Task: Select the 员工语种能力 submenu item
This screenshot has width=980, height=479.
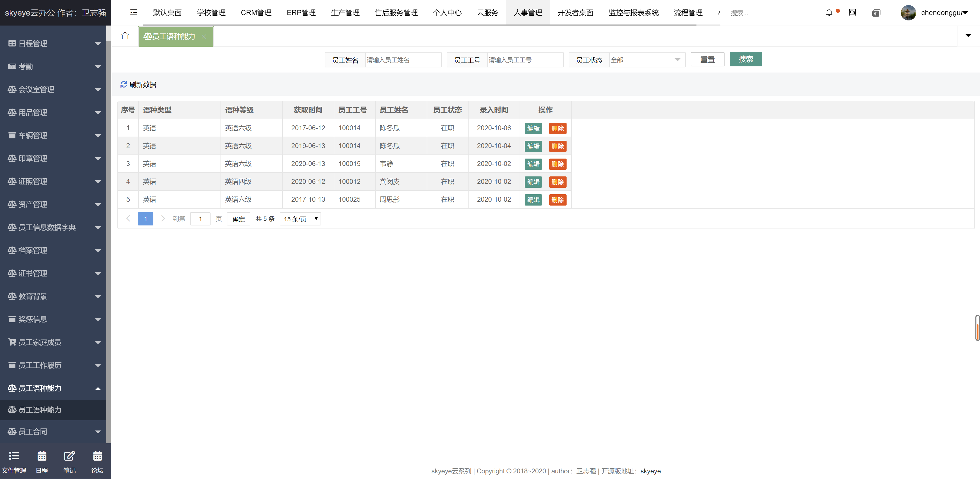Action: [53, 410]
